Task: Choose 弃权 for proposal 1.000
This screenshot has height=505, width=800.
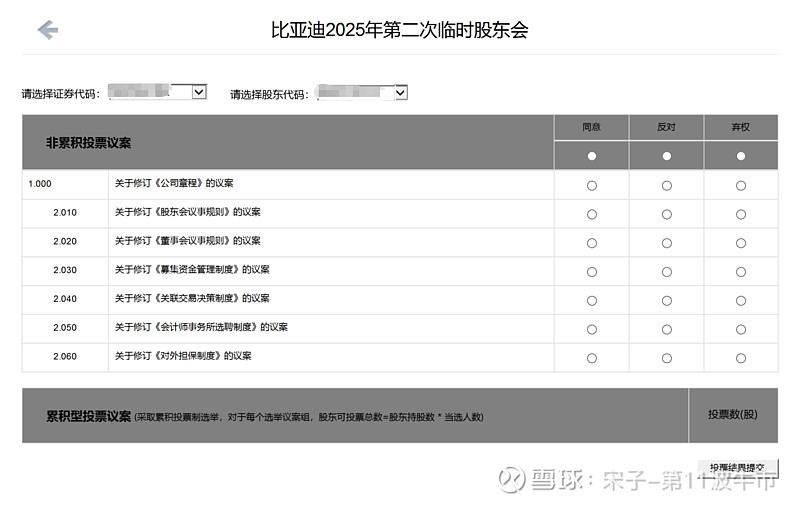Action: (x=741, y=186)
